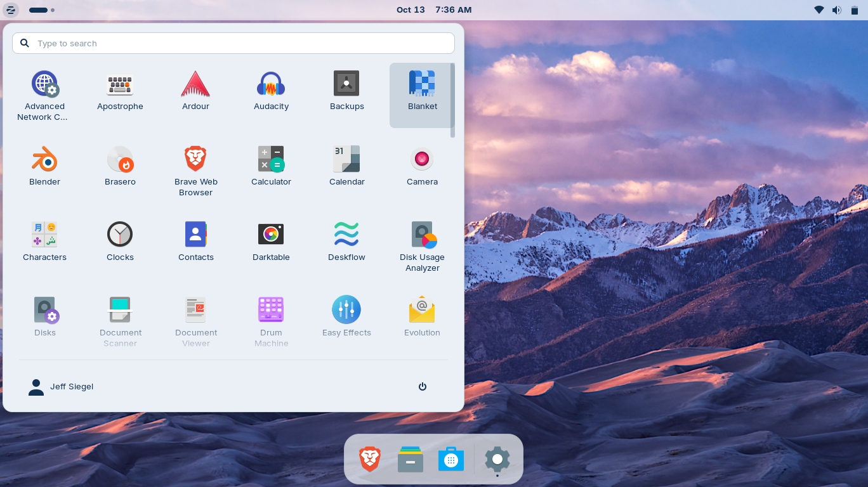Launch the Clocks app
Image resolution: width=868 pixels, height=487 pixels.
click(120, 246)
